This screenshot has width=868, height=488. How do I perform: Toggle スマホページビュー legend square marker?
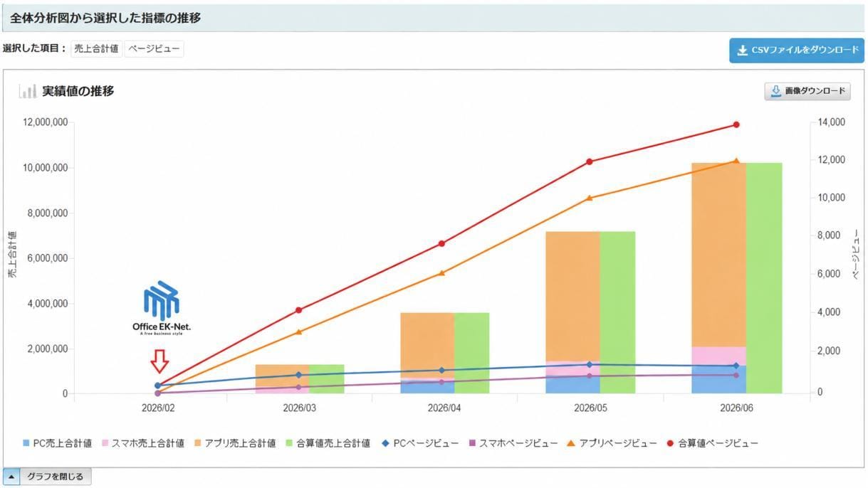click(x=471, y=443)
